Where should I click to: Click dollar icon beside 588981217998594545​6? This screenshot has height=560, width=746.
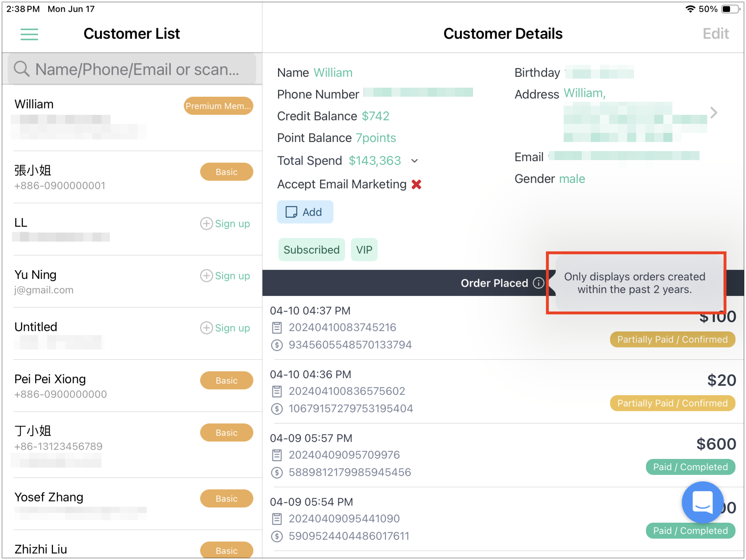(277, 473)
